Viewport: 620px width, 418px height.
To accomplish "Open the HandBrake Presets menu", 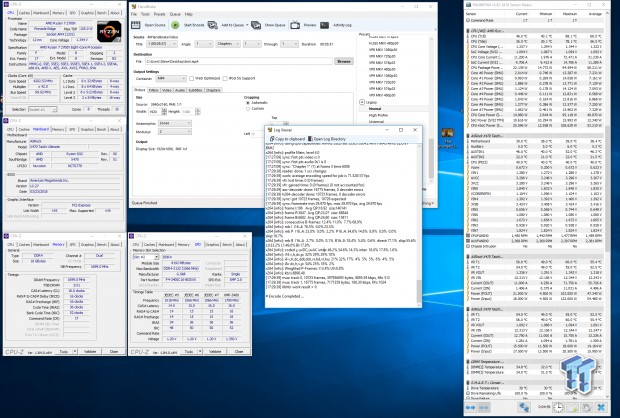I will click(x=159, y=14).
